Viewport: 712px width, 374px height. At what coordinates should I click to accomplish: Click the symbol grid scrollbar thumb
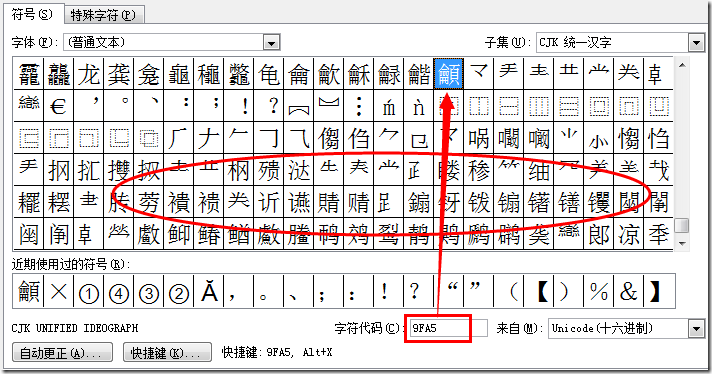coord(682,226)
